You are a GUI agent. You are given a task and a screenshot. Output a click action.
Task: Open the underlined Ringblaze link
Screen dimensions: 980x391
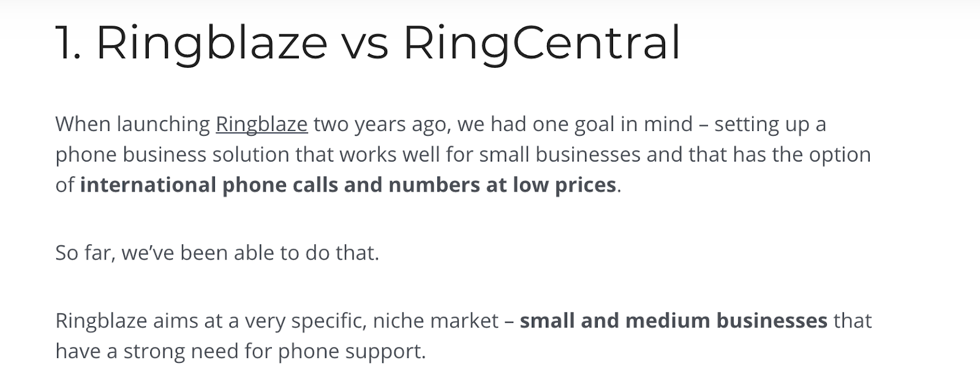262,124
